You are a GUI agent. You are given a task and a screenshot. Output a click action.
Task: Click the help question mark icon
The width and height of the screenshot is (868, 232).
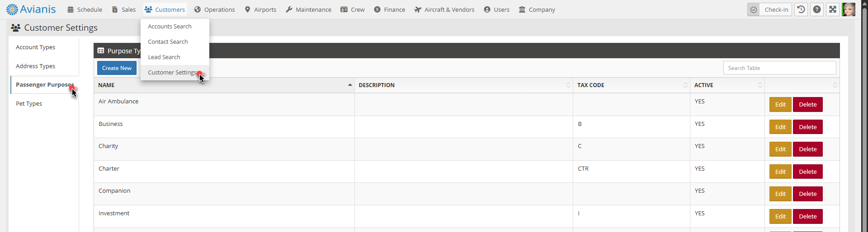(817, 9)
